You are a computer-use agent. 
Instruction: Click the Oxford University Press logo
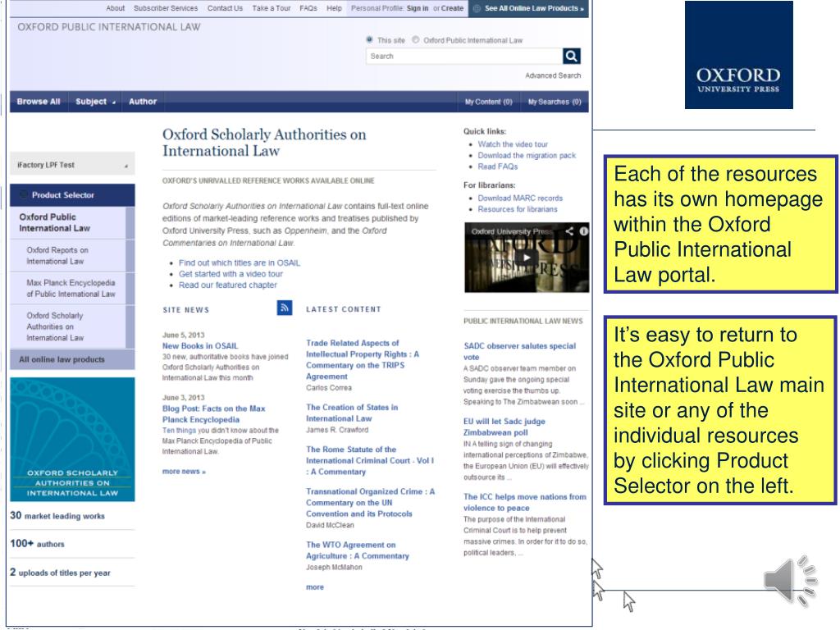(x=739, y=55)
